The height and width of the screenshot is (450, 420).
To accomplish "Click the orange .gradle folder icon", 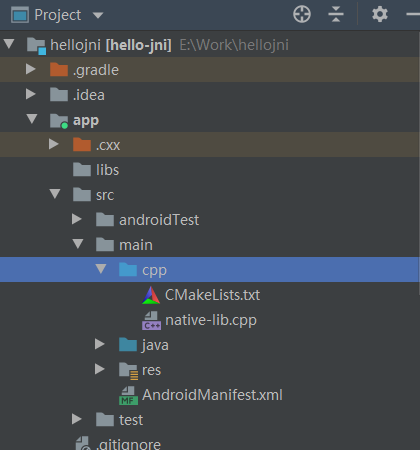I will (59, 70).
